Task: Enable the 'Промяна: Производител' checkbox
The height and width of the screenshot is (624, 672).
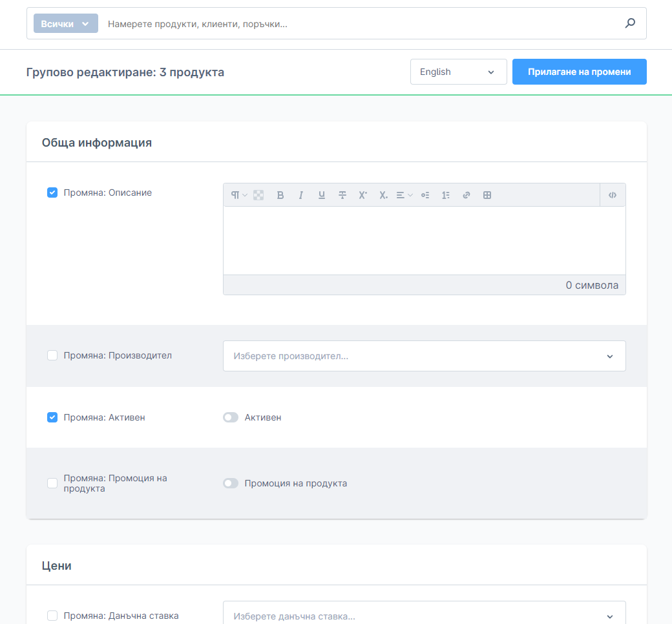Action: pos(52,355)
